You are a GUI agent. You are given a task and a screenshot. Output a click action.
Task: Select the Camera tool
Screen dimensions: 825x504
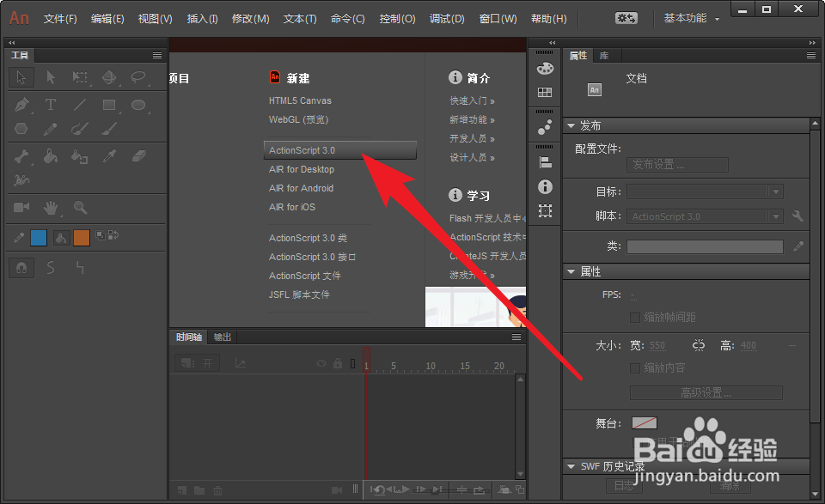coord(21,207)
